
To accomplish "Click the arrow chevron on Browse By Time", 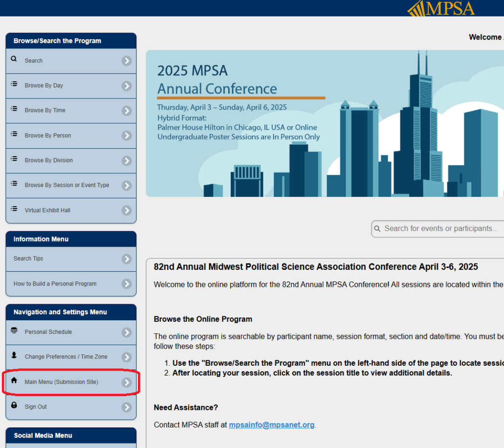I will coord(127,111).
